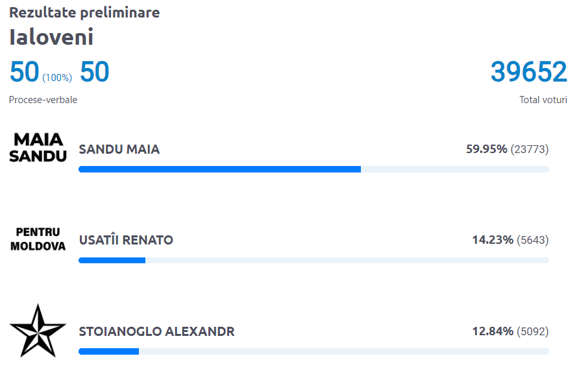Viewport: 588px width, 391px height.
Task: Click the Ialoveni district heading
Action: click(51, 37)
